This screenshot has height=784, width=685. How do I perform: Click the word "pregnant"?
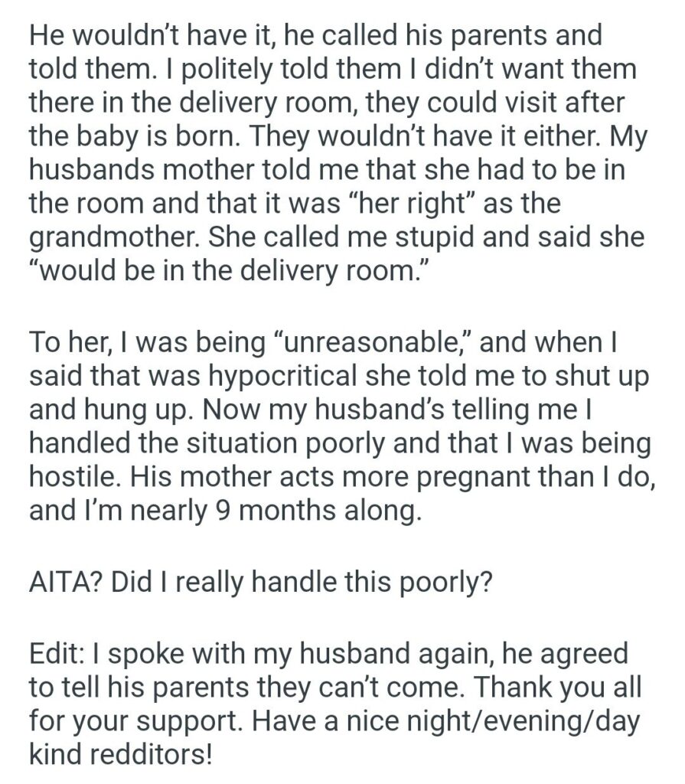418,476
